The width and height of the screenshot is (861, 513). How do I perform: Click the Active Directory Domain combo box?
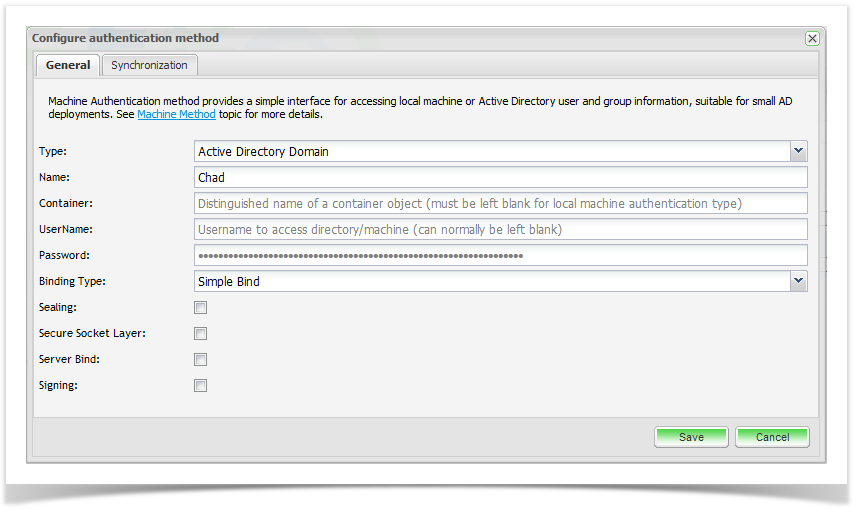[492, 152]
